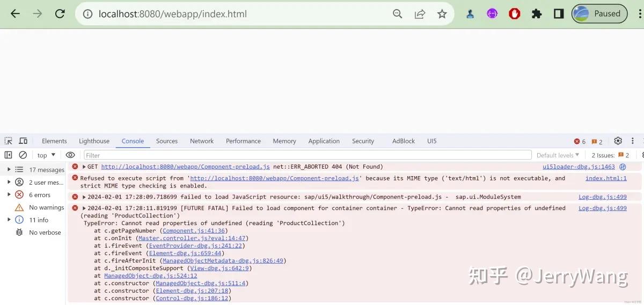Image resolution: width=644 pixels, height=305 pixels.
Task: Toggle the browser side panel icon
Action: (x=559, y=14)
